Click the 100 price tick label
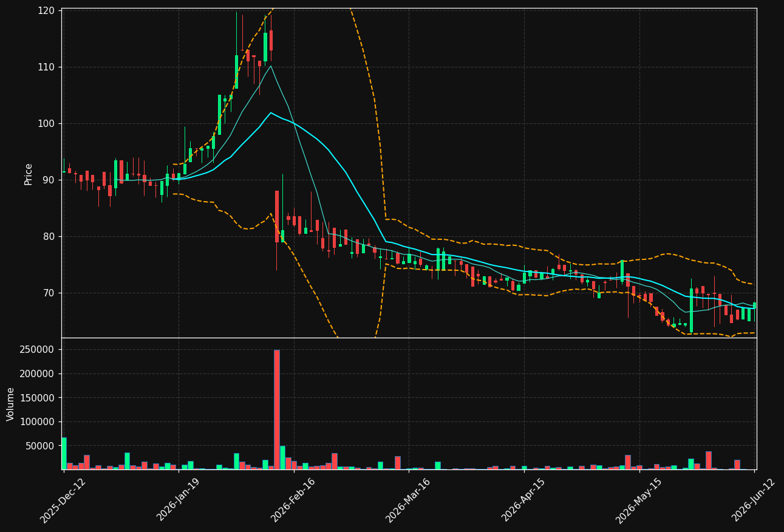This screenshot has width=784, height=532. 47,123
